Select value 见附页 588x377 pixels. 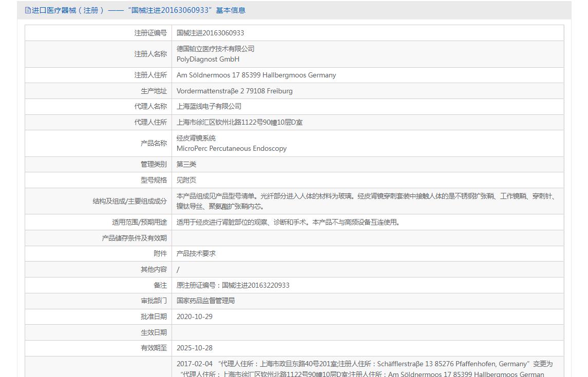coord(186,180)
